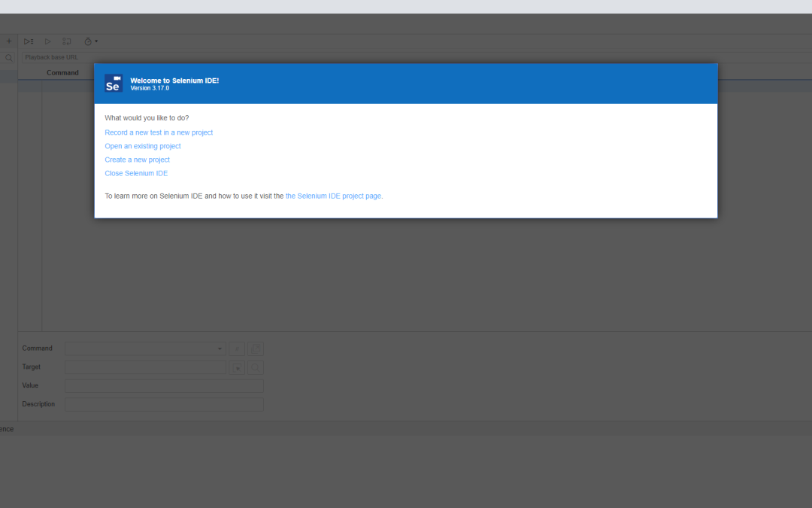Open the test execution speed timer

coord(91,41)
